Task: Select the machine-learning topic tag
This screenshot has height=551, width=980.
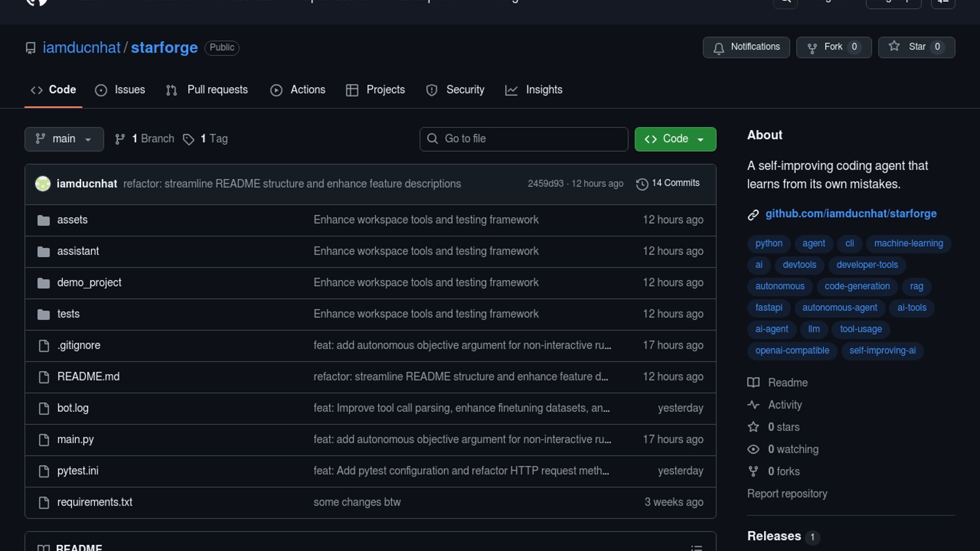Action: click(x=908, y=243)
